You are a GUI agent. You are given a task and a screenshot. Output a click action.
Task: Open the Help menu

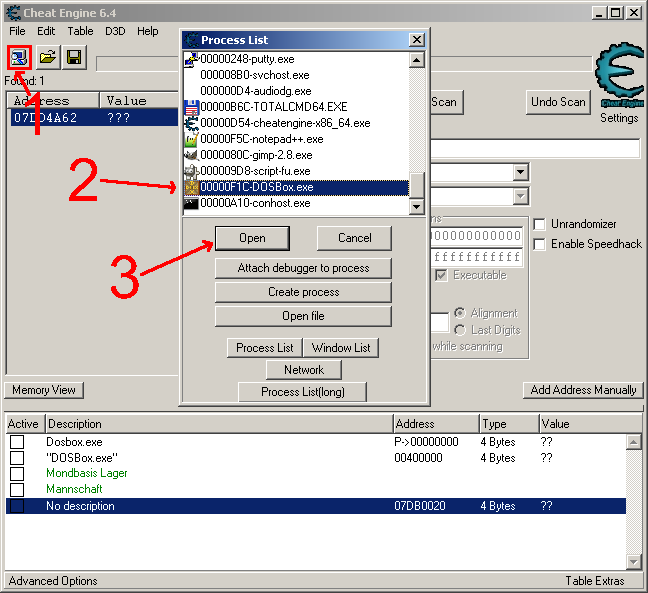(x=148, y=31)
